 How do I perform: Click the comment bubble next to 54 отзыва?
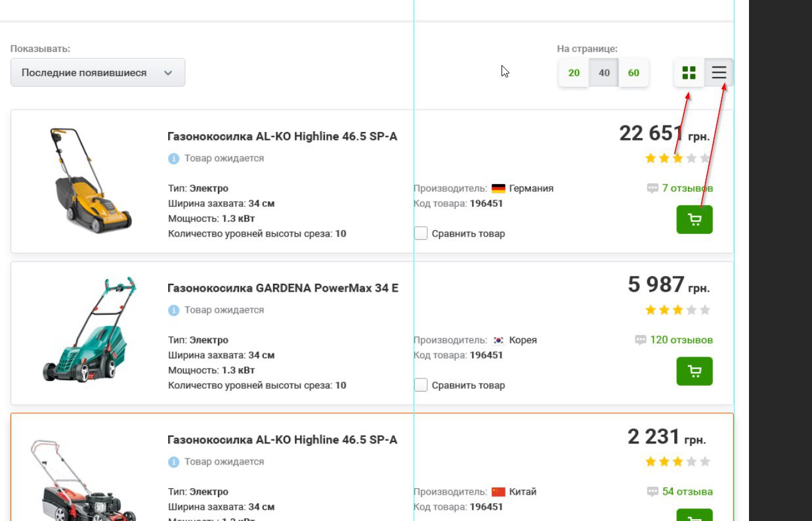click(652, 492)
